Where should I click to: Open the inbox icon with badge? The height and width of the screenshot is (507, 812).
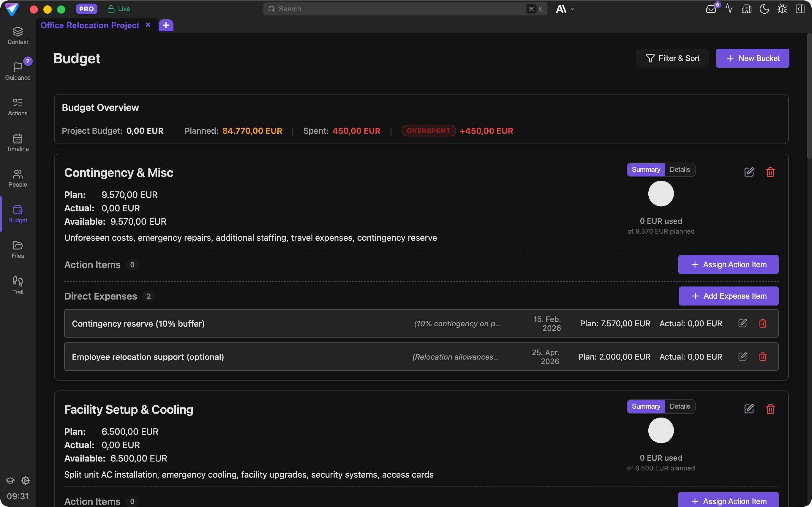click(x=711, y=9)
